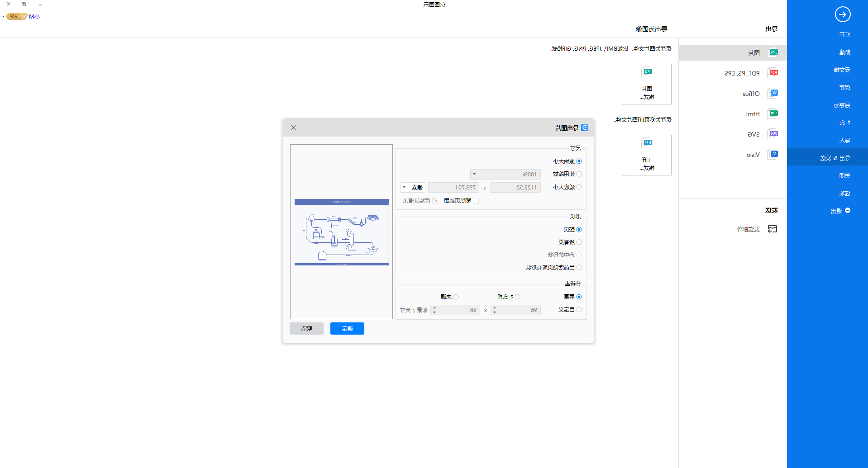Select the Office Word export icon
The width and height of the screenshot is (868, 468).
[x=773, y=93]
